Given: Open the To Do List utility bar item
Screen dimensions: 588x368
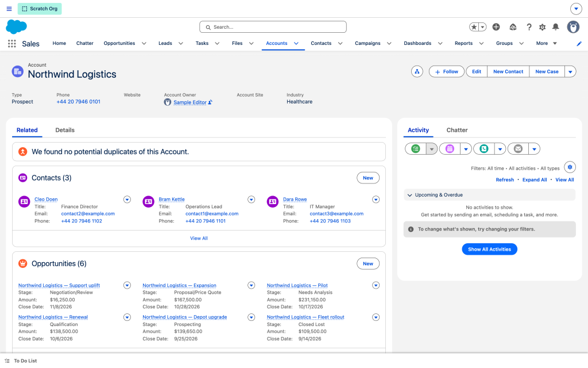Looking at the screenshot, I should pyautogui.click(x=21, y=361).
